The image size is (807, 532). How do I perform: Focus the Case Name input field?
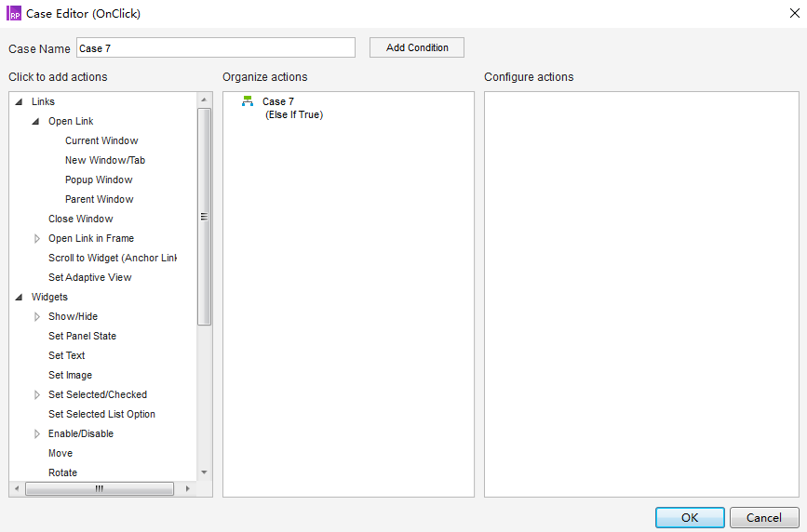coord(216,47)
